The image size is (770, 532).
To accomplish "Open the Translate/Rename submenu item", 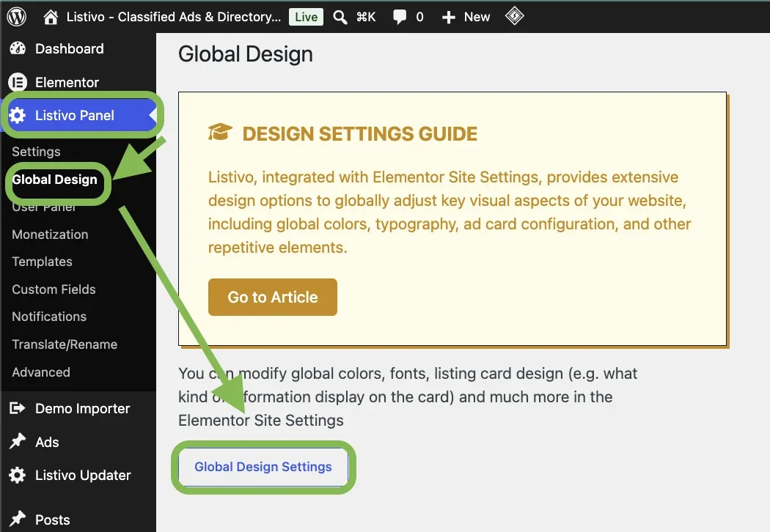I will [65, 344].
